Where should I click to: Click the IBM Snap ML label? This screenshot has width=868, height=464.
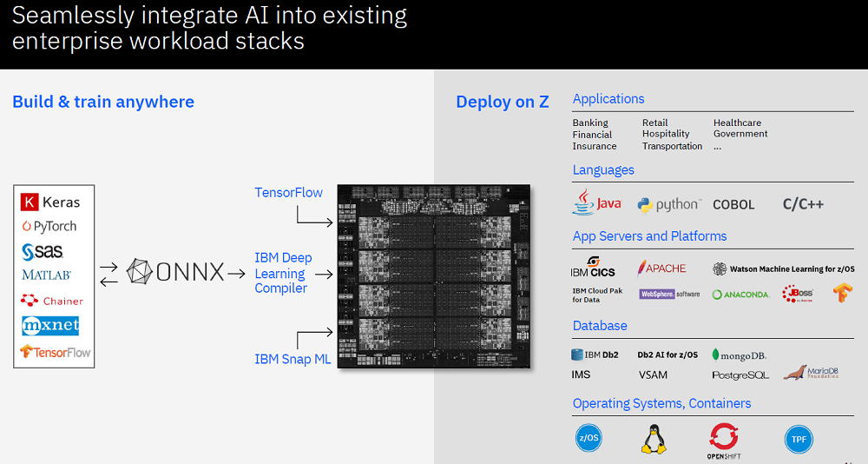293,359
